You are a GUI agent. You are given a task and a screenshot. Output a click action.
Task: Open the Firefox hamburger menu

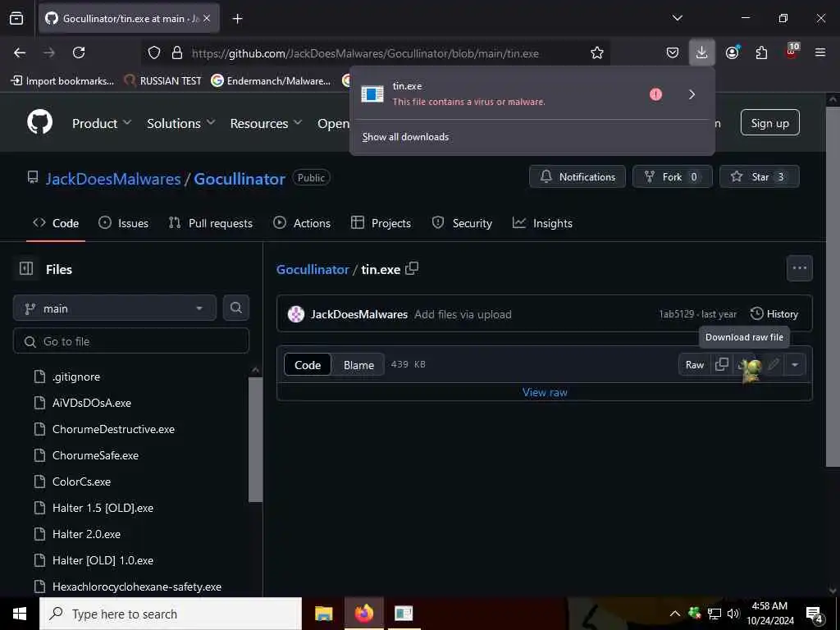(820, 52)
